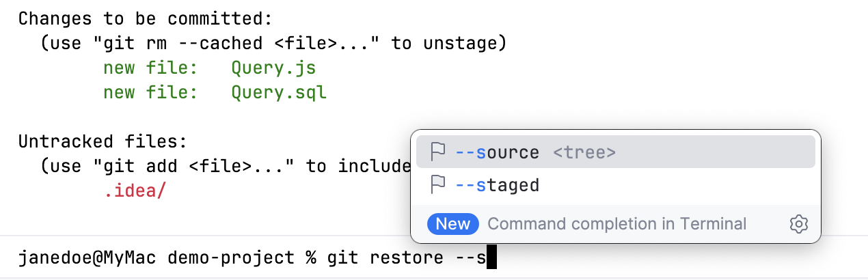Click the Query.sql file name
The width and height of the screenshot is (868, 280).
tap(279, 92)
